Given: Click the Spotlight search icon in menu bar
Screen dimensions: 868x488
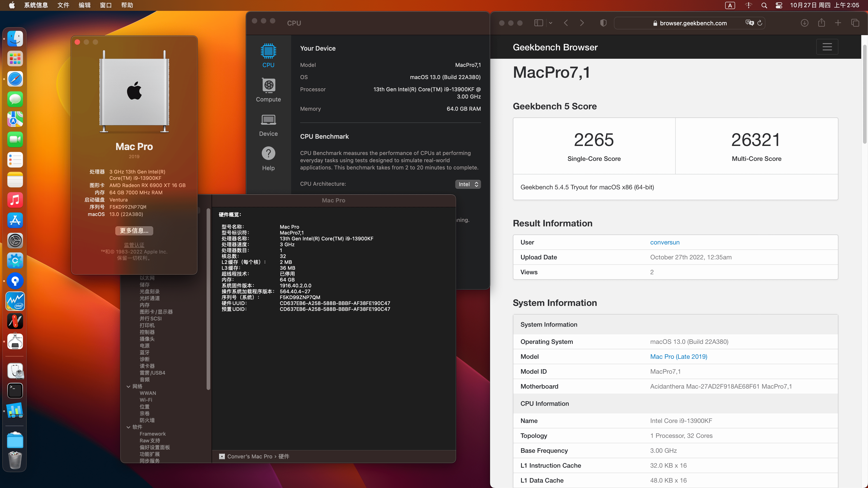Looking at the screenshot, I should tap(764, 5).
